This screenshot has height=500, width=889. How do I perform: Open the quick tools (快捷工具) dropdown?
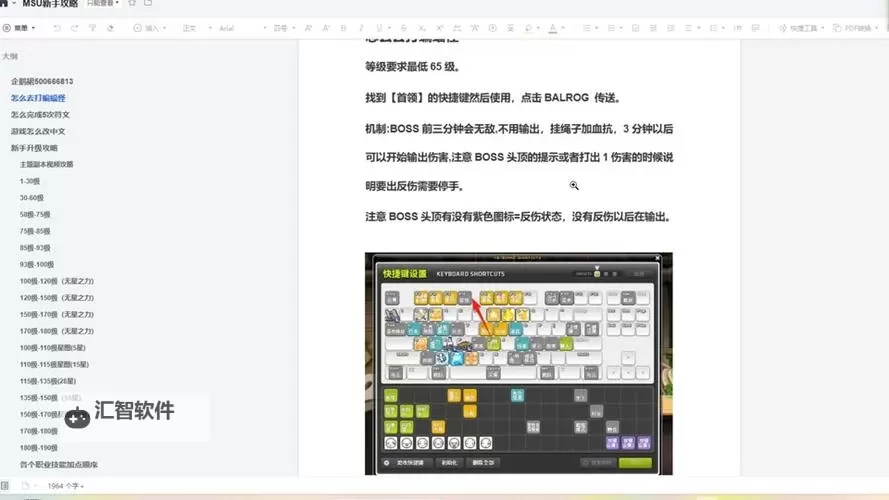coord(801,28)
